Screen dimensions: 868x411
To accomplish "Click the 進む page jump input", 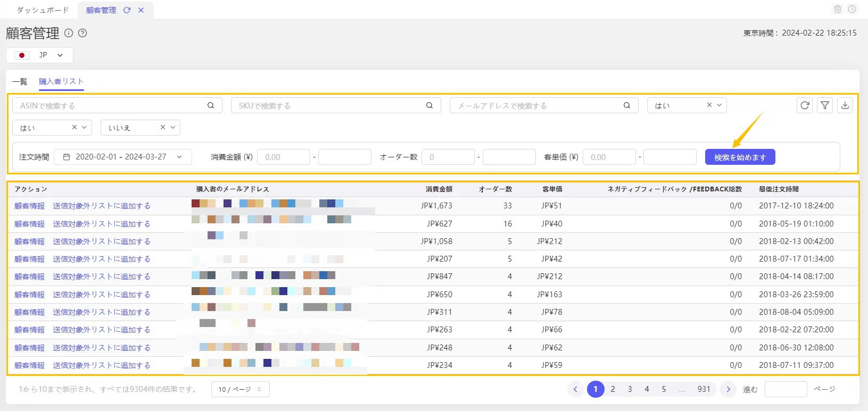I will pyautogui.click(x=786, y=389).
